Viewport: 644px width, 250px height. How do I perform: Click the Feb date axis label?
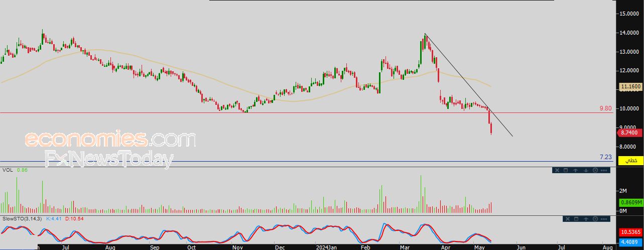click(365, 247)
